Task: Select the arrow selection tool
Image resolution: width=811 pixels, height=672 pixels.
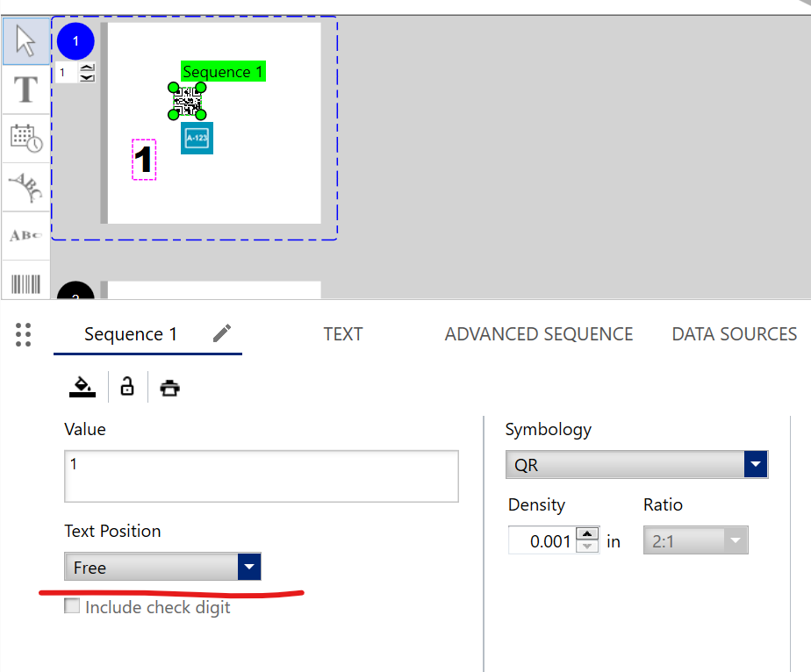Action: [26, 40]
